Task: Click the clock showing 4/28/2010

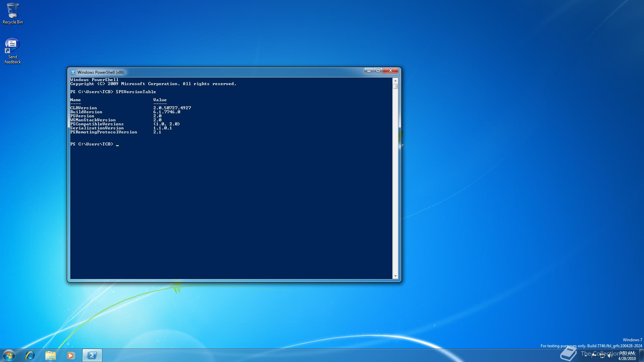Action: [x=627, y=356]
